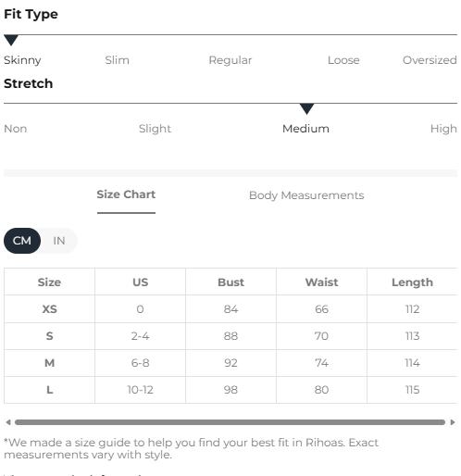Click the M size row cell
461x476 pixels.
point(49,363)
